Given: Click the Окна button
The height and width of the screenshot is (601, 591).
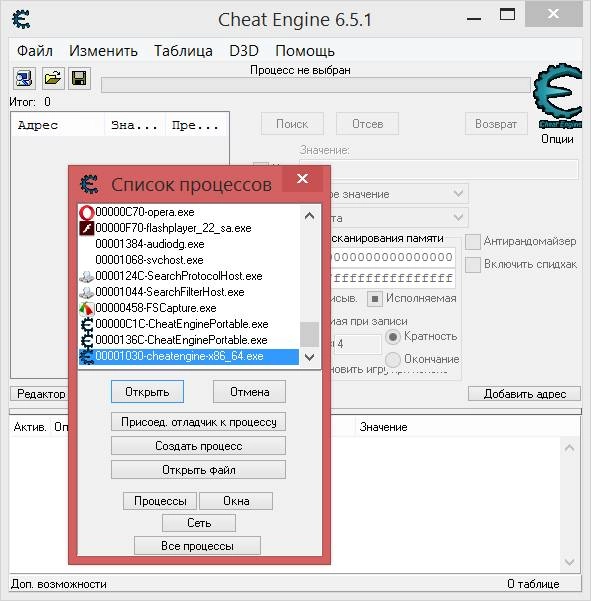Looking at the screenshot, I should point(236,501).
